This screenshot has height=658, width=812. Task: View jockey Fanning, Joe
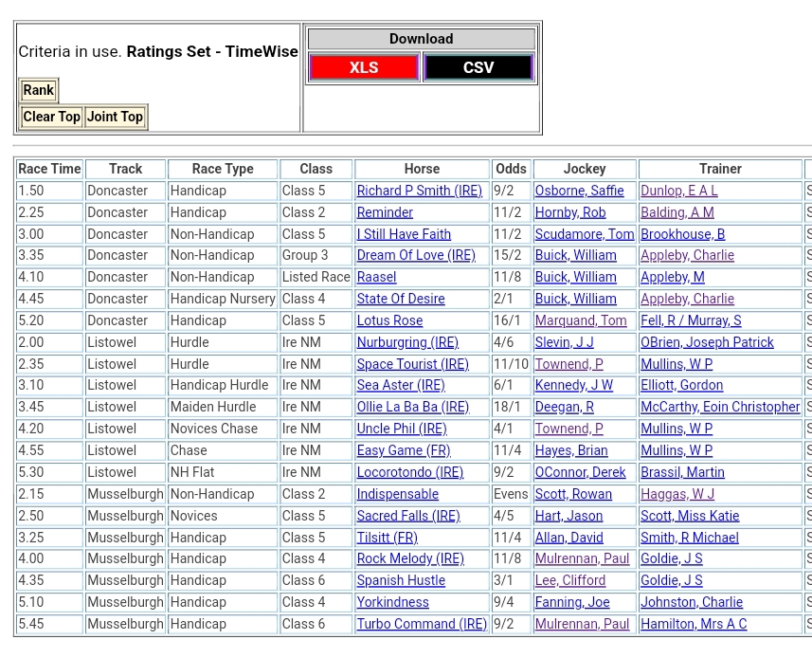point(571,602)
